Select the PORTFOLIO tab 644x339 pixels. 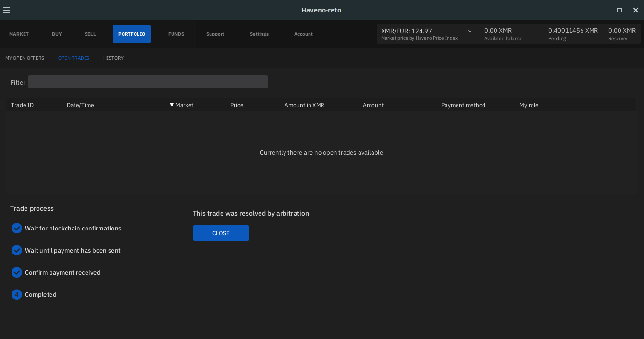tap(132, 34)
